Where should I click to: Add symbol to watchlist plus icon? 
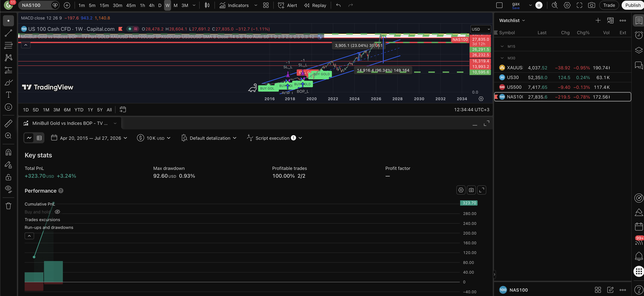[598, 20]
